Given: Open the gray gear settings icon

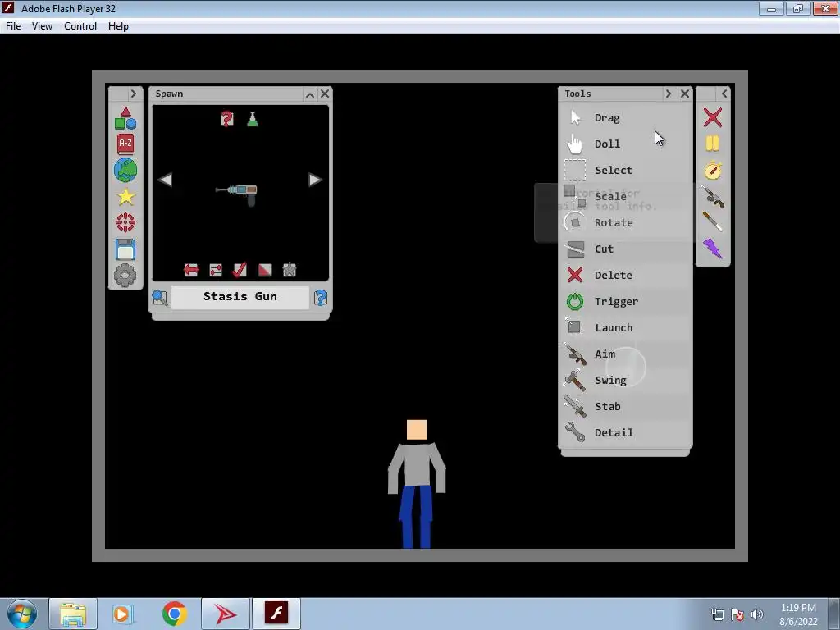Looking at the screenshot, I should (x=126, y=276).
